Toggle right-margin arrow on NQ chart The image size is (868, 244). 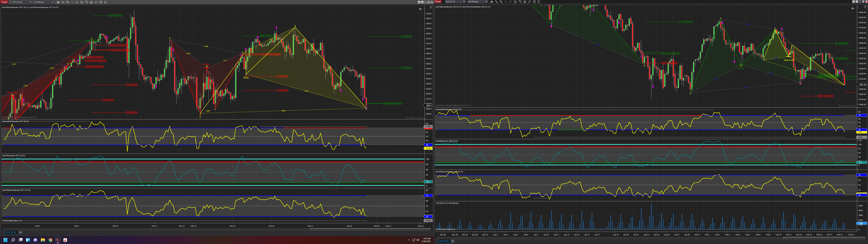(x=853, y=8)
